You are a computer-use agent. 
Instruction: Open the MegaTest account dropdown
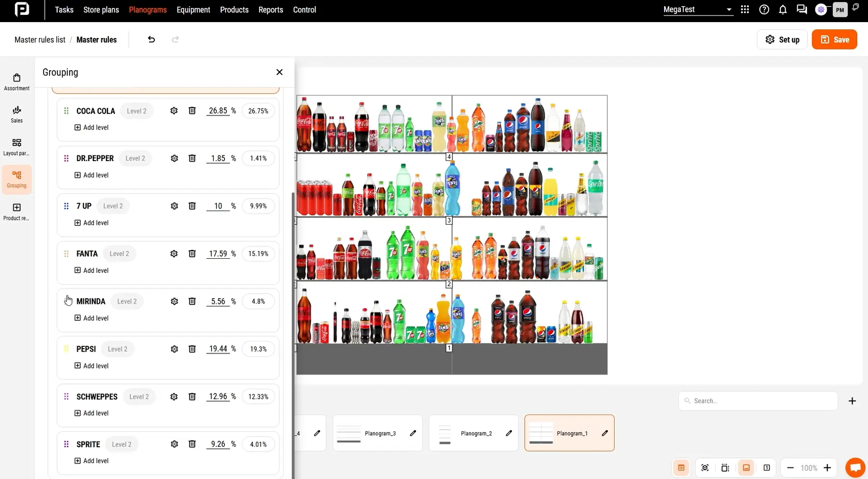tap(698, 10)
